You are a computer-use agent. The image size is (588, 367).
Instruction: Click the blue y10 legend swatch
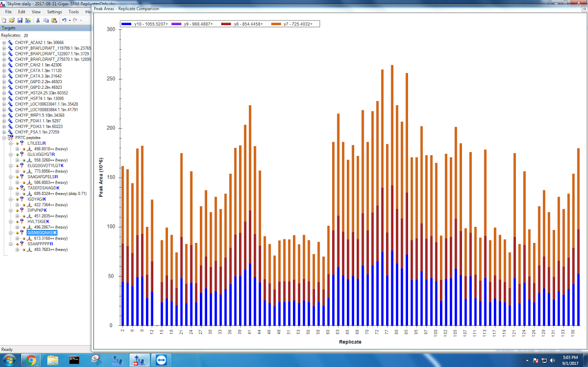(x=126, y=24)
